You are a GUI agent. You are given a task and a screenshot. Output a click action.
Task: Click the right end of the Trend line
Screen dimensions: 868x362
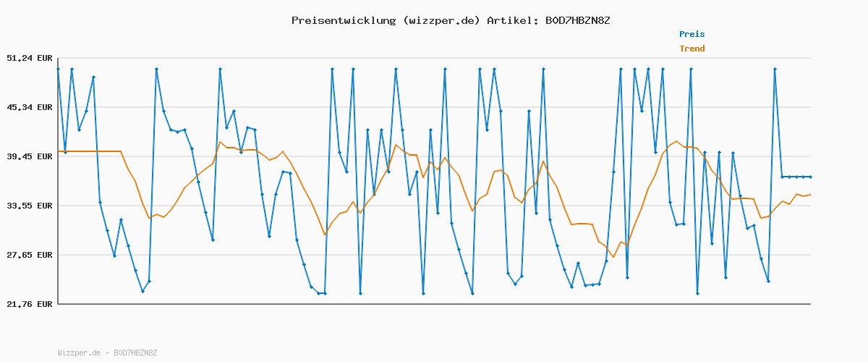pyautogui.click(x=810, y=194)
